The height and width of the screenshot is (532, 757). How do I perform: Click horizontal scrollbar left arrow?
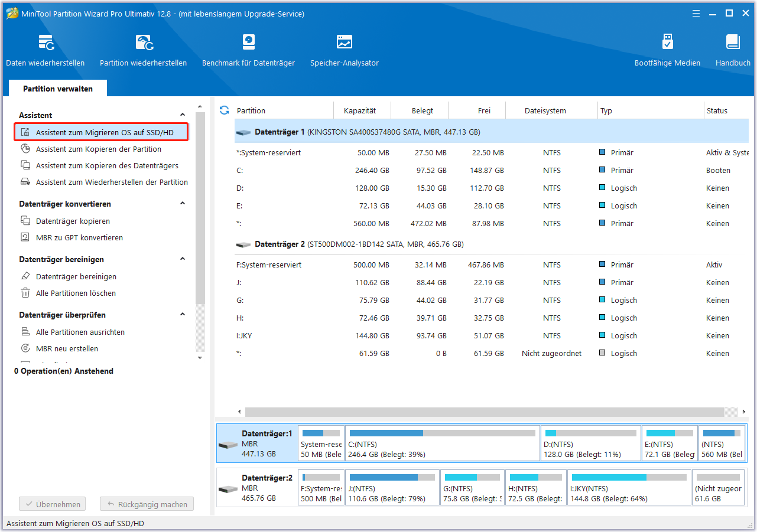point(239,412)
